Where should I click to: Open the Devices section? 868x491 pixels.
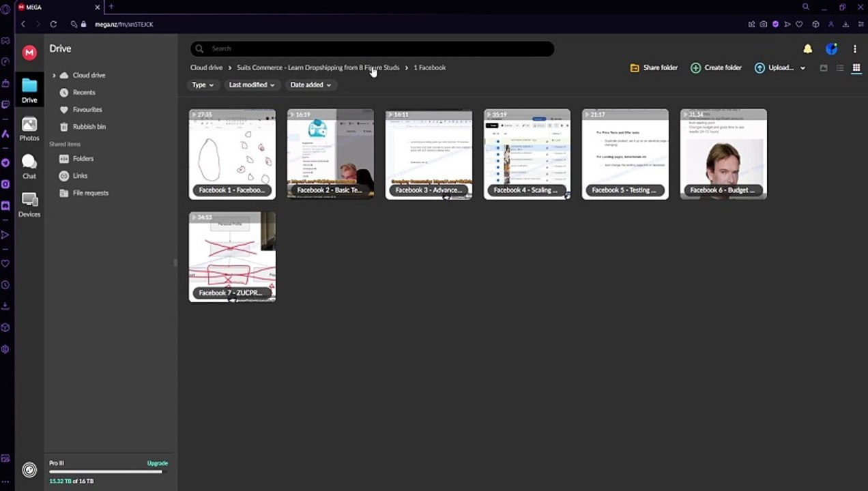pyautogui.click(x=29, y=205)
